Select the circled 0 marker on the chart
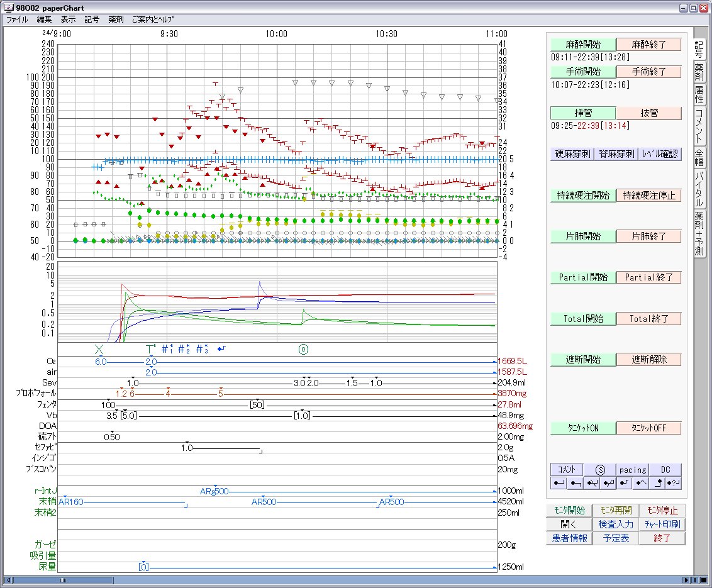This screenshot has width=712, height=588. coord(303,348)
